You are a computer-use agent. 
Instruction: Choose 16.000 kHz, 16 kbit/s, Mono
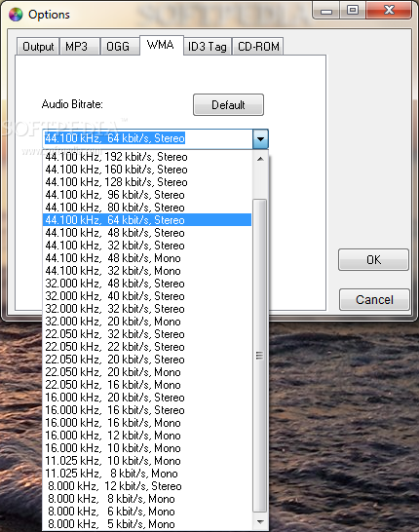pyautogui.click(x=147, y=423)
